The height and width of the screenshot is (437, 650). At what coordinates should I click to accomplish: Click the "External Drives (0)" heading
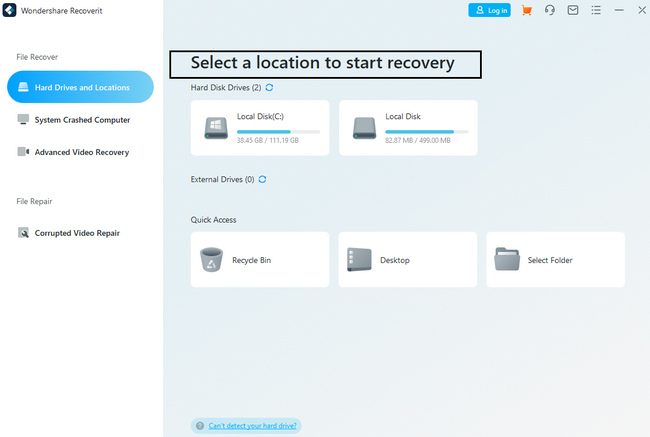pyautogui.click(x=222, y=179)
